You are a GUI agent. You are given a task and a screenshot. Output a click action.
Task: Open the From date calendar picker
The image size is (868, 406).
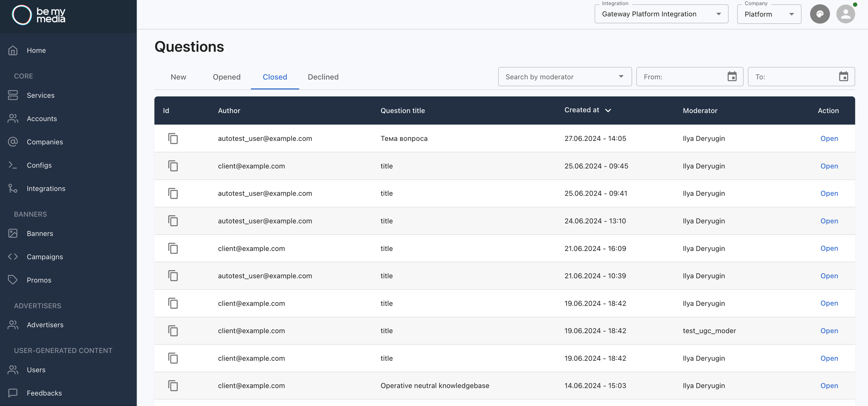tap(732, 76)
